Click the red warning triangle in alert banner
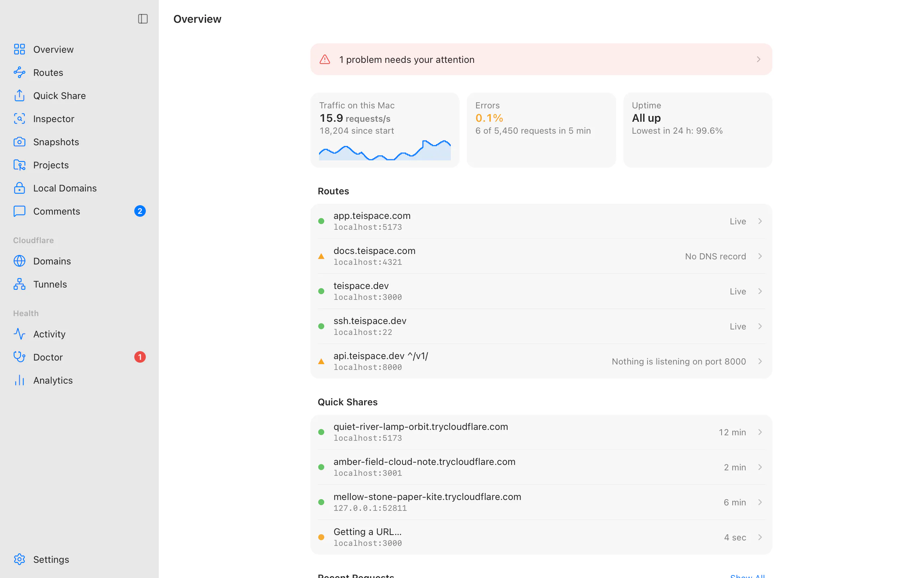Viewport: 924px width, 578px height. pyautogui.click(x=324, y=59)
